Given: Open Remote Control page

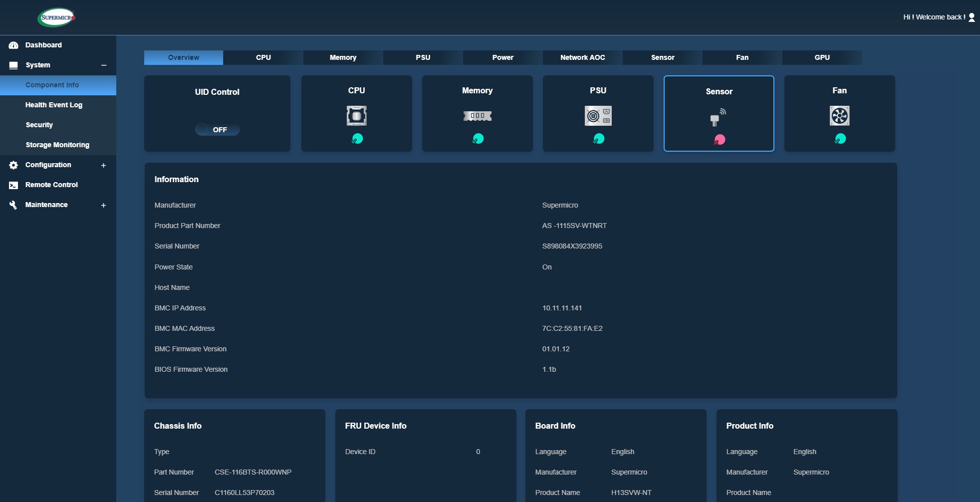Looking at the screenshot, I should (58, 185).
